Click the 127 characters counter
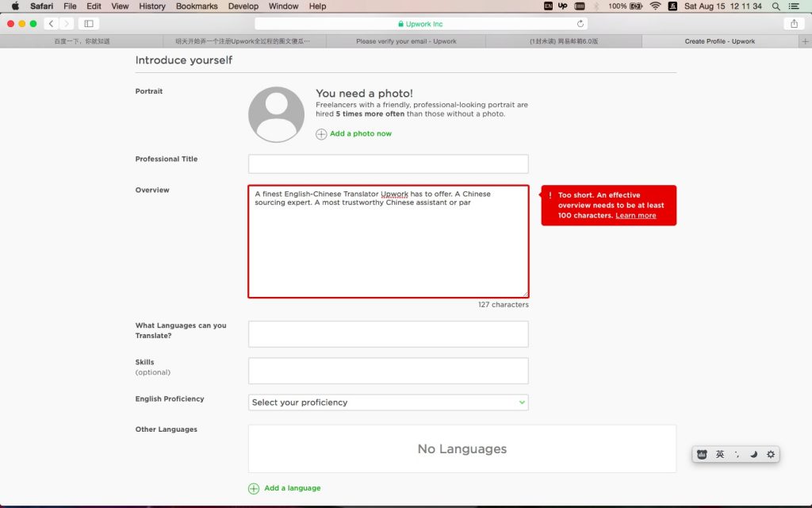Screen dimensions: 812x508 (504, 304)
